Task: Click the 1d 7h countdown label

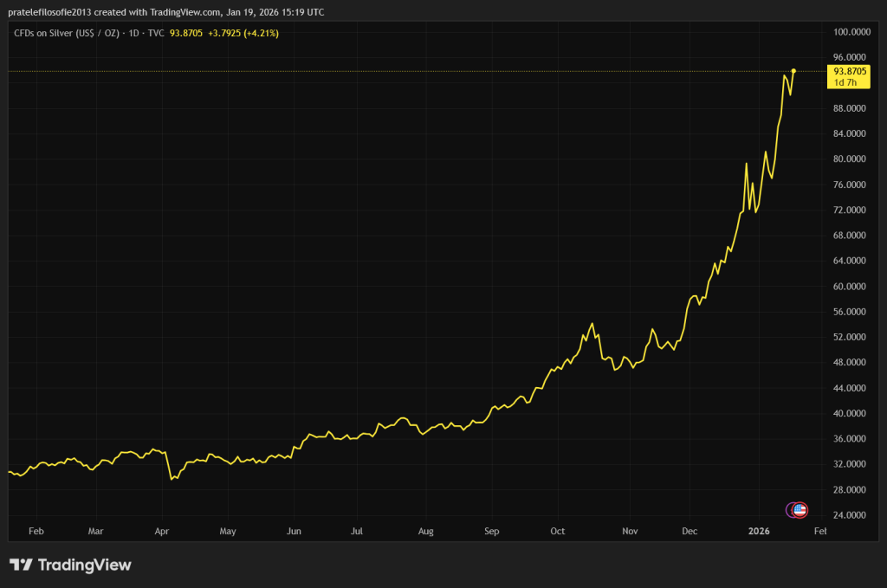Action: [x=845, y=82]
